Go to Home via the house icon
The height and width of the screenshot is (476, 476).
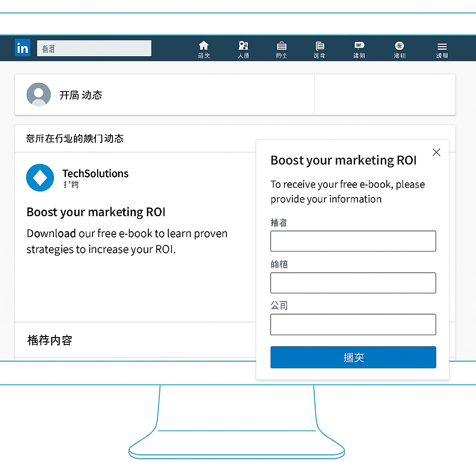coord(204,46)
